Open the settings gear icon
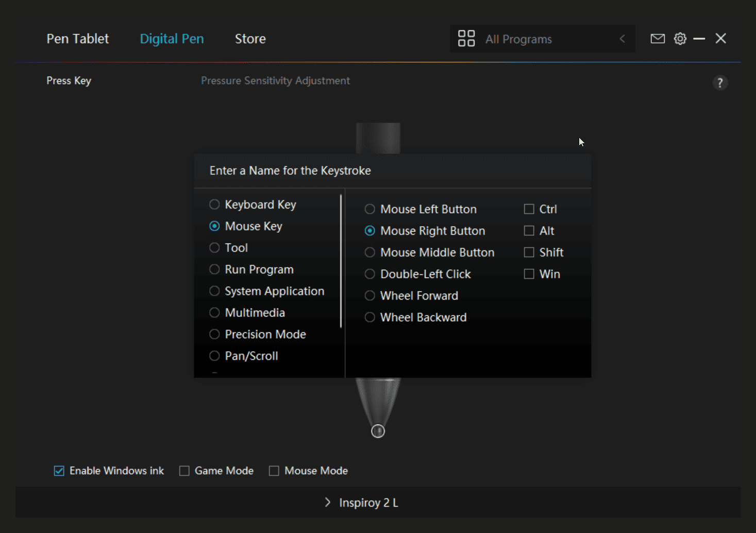The width and height of the screenshot is (756, 533). (680, 39)
